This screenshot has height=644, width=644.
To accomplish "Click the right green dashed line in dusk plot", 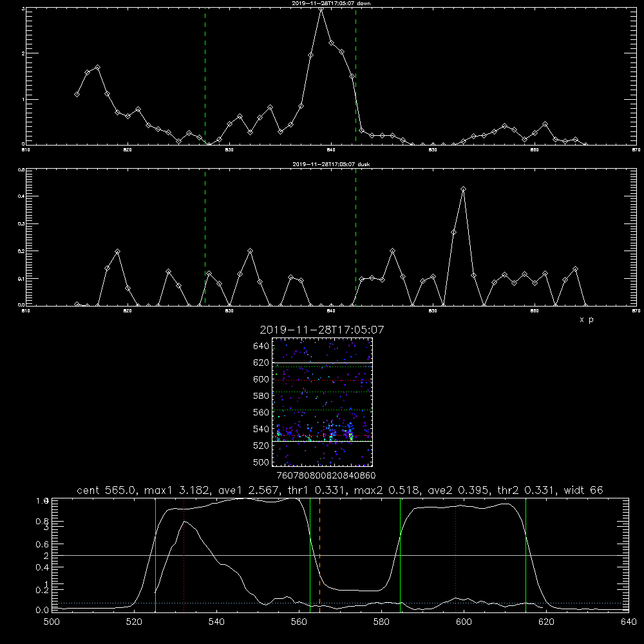I will click(x=355, y=238).
